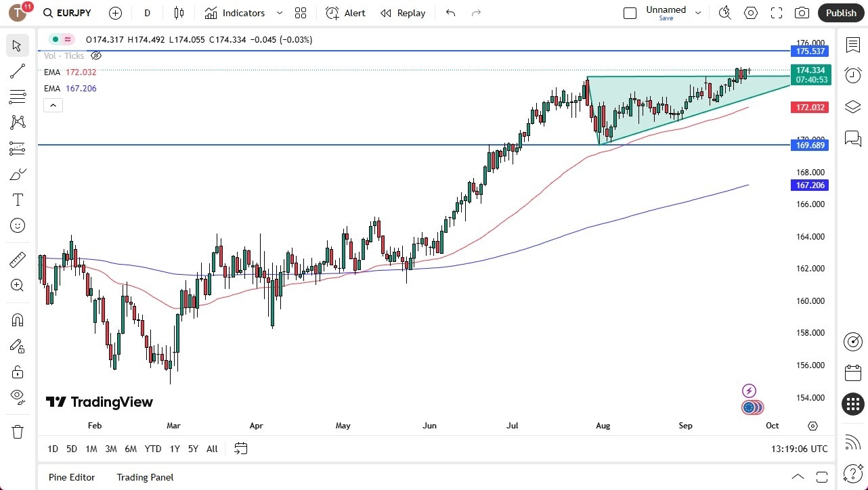Select the Trend Line drawing tool
The height and width of the screenshot is (490, 868).
18,71
